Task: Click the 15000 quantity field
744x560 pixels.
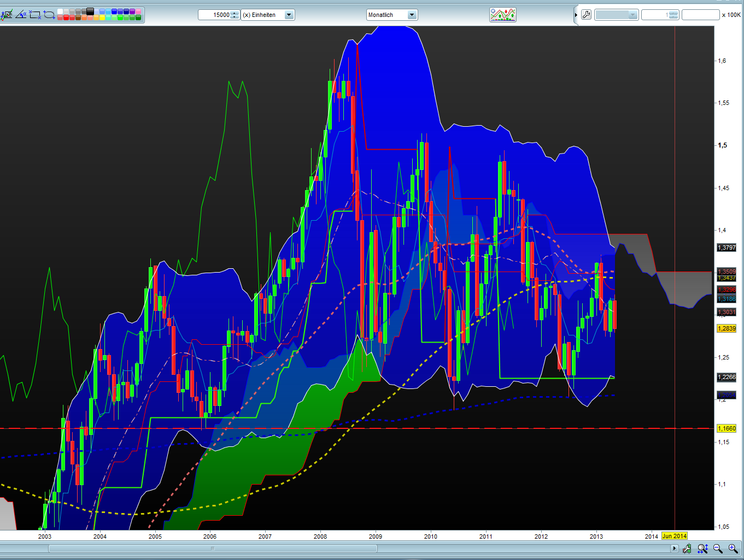Action: (215, 15)
